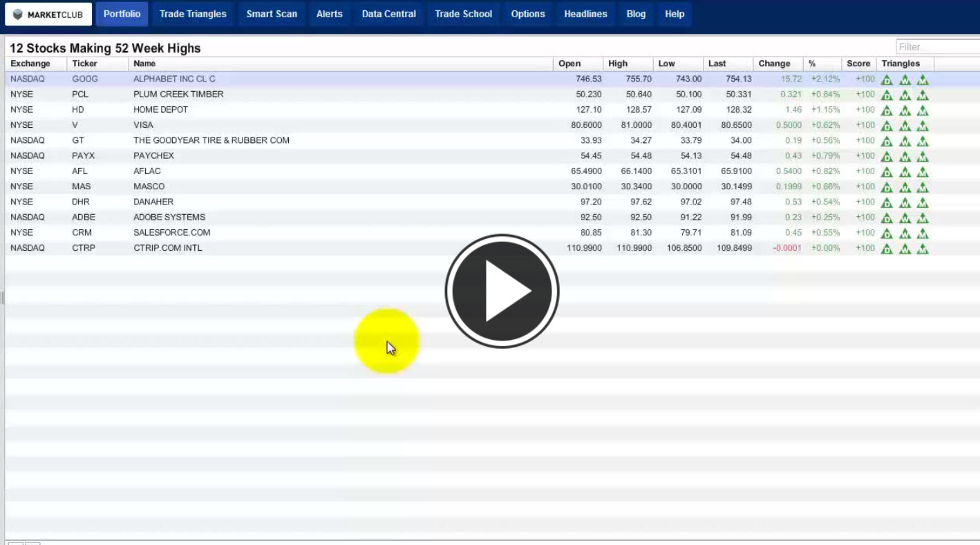This screenshot has width=980, height=545.
Task: Open the Help tab
Action: (x=674, y=14)
